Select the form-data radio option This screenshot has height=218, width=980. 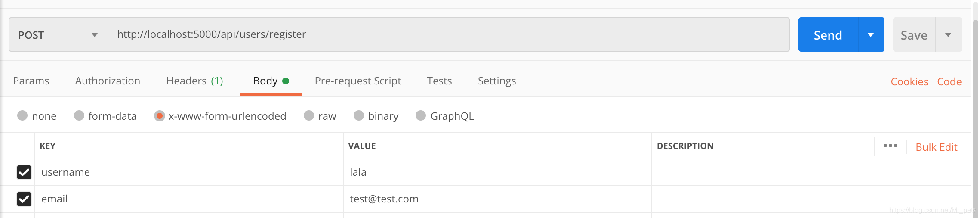point(79,116)
